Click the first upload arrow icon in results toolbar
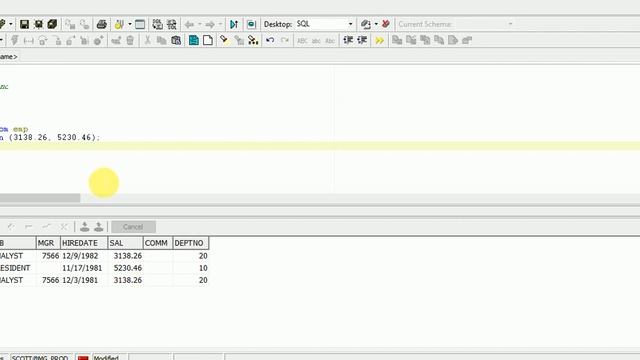This screenshot has width=640, height=360. [x=84, y=227]
